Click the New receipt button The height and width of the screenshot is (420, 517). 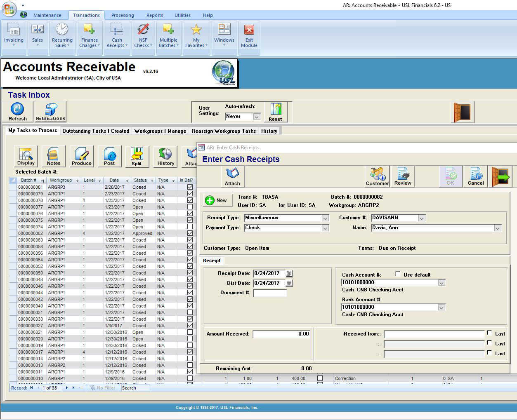click(x=217, y=200)
